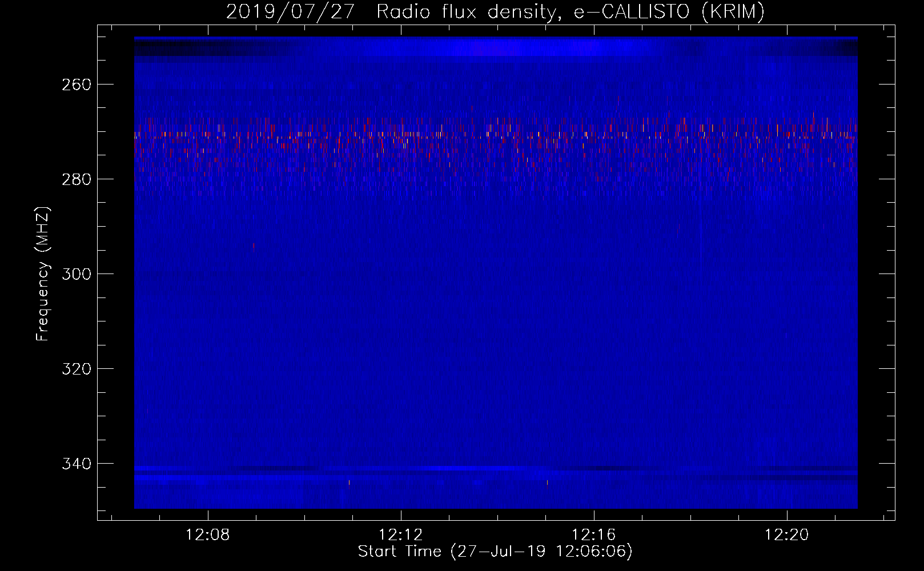Click the 12:12 time tick label

pyautogui.click(x=401, y=534)
